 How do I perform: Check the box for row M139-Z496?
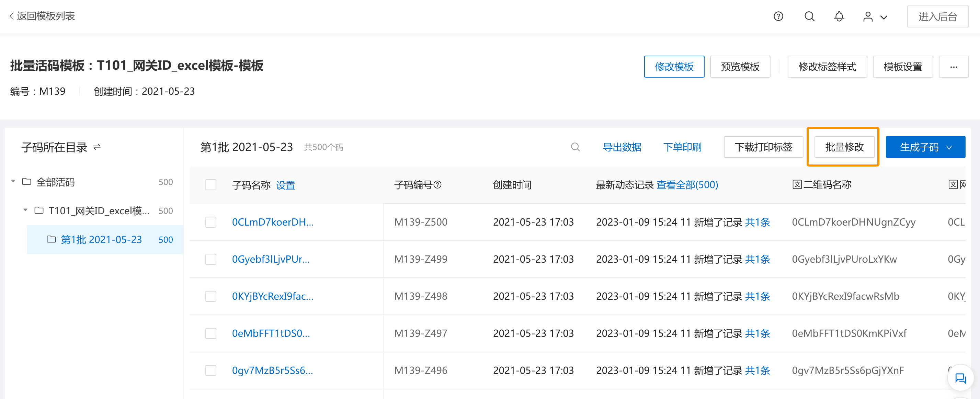click(211, 370)
